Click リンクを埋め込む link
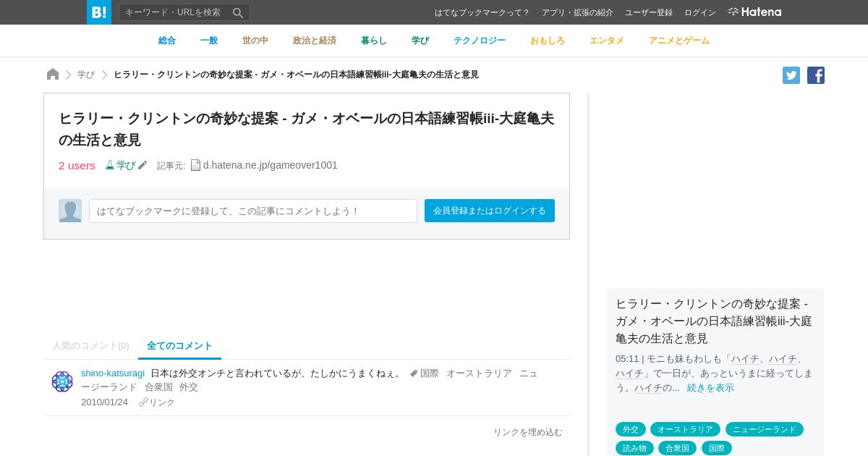The image size is (868, 456). coord(528,432)
